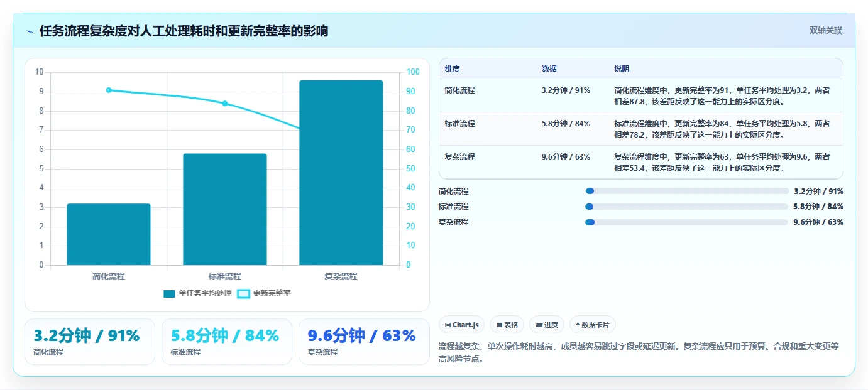Click the left axis value 10
This screenshot has width=868, height=390.
(39, 72)
